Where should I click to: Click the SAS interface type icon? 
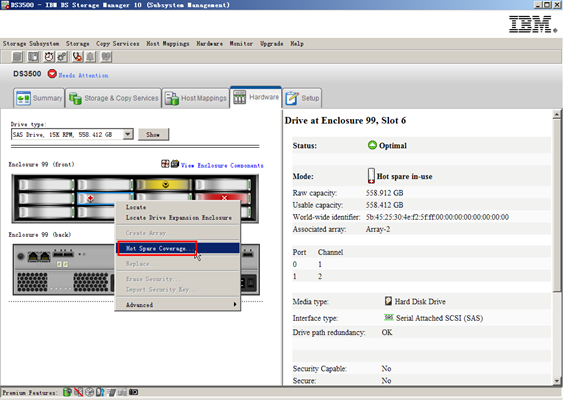[388, 317]
